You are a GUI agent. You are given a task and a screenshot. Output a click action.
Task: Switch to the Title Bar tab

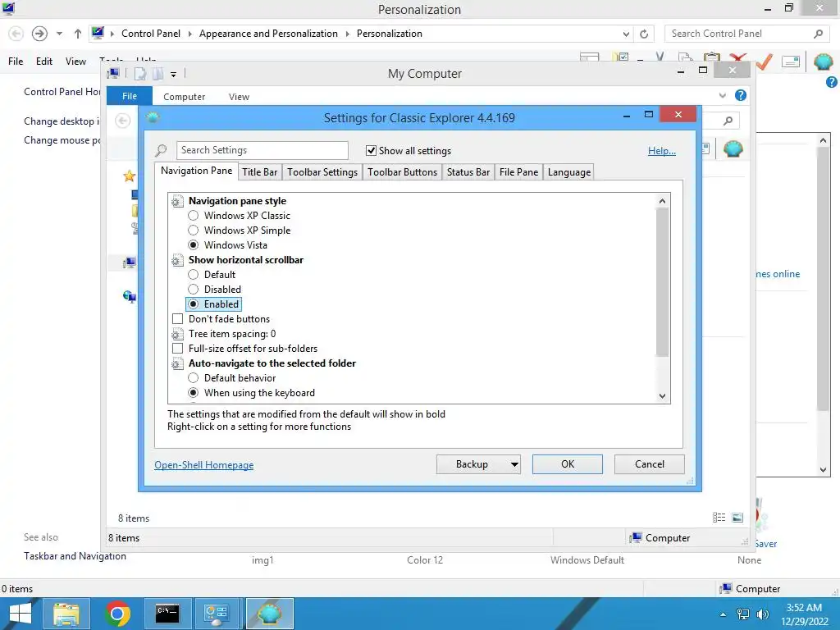coord(259,172)
